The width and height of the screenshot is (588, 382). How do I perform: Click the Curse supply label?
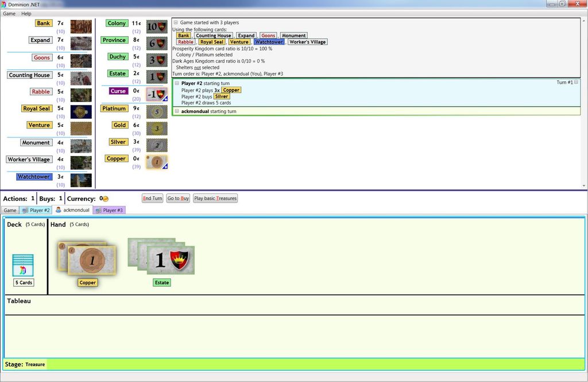[x=118, y=91]
